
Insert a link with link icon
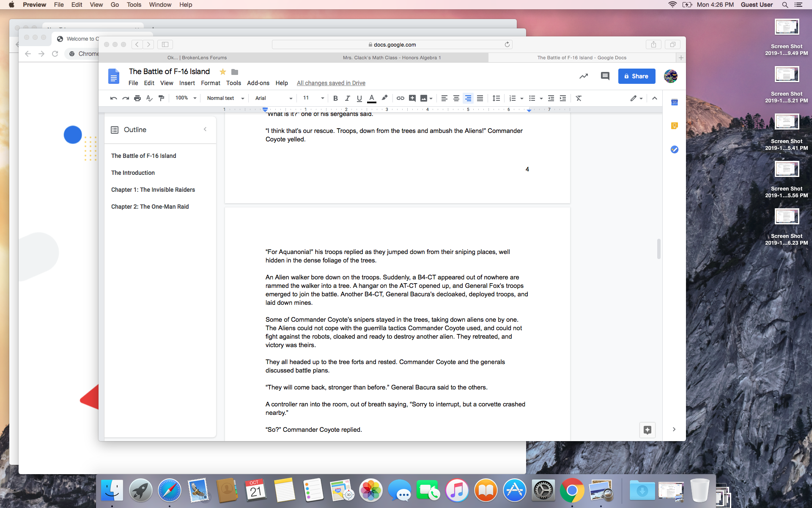(x=400, y=98)
